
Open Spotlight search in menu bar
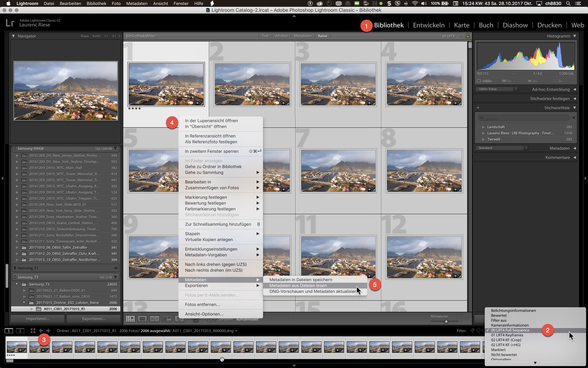[568, 3]
